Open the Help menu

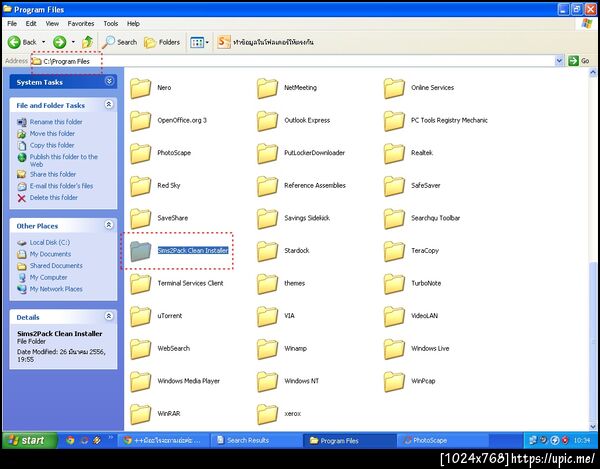pos(133,24)
